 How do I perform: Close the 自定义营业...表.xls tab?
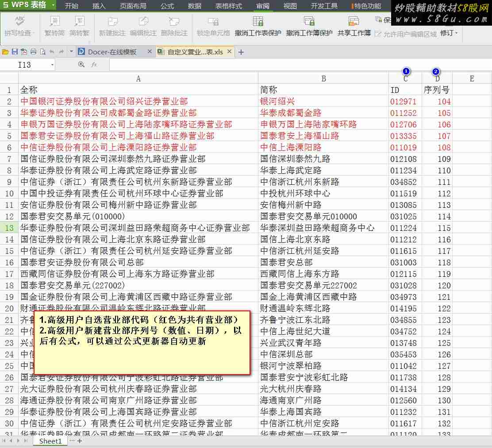coord(230,51)
